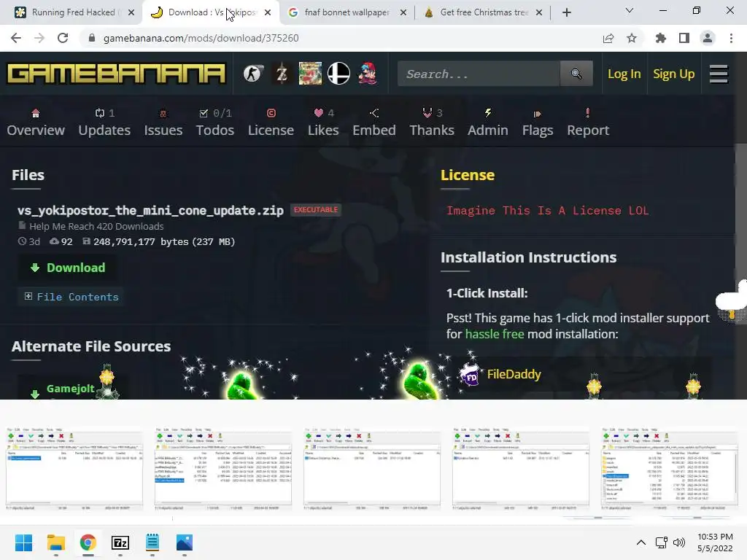Open the Chrome profile avatar
The height and width of the screenshot is (560, 747).
[x=708, y=38]
